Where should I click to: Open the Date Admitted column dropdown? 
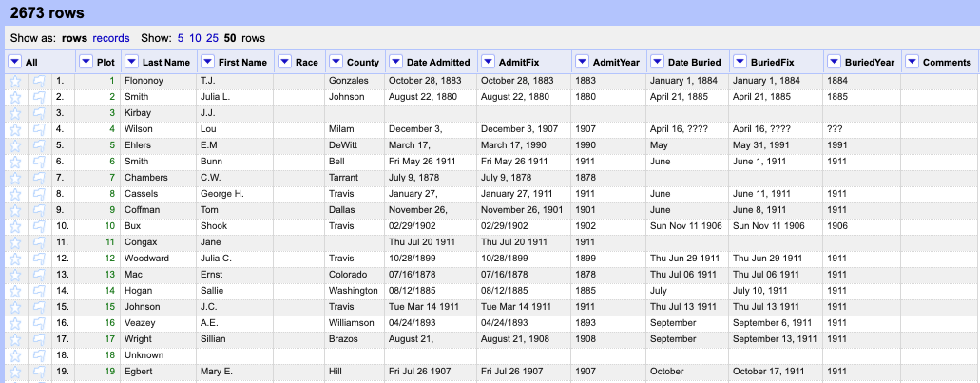pos(395,62)
